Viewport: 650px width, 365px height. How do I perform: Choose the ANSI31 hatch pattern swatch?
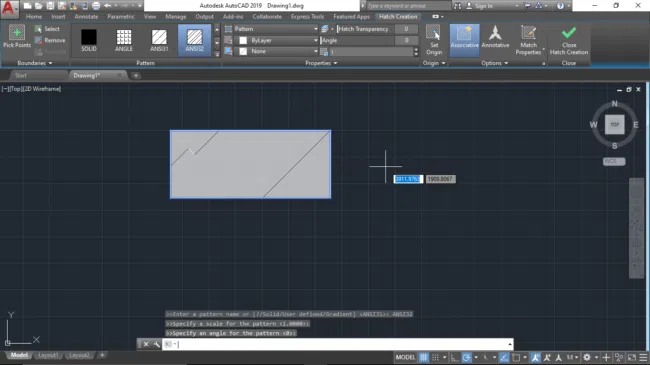[159, 40]
